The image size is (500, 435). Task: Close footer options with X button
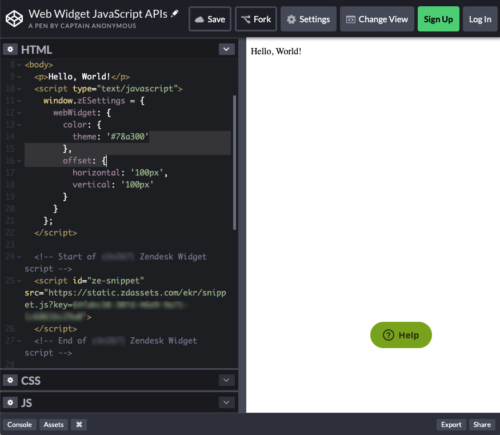tap(79, 424)
